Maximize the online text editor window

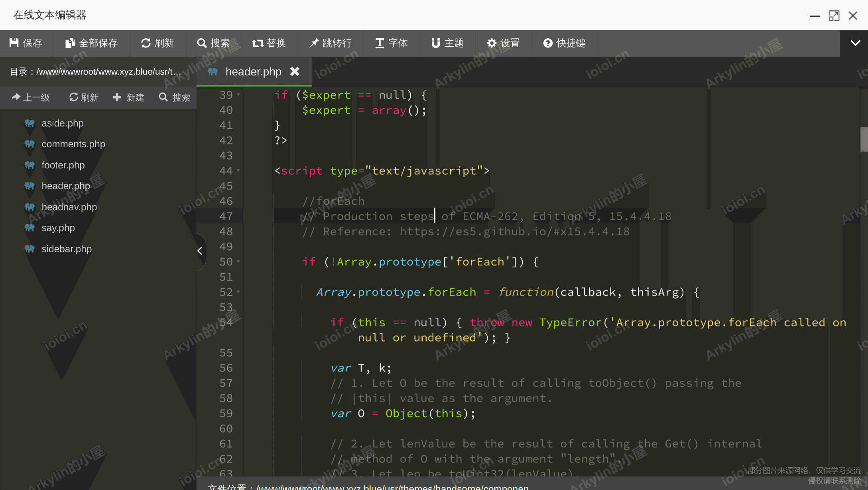pos(834,16)
